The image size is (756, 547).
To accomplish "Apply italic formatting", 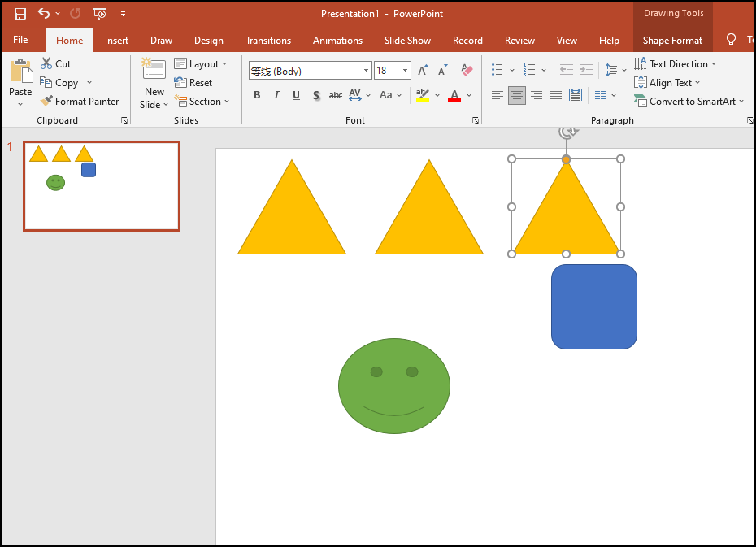I will pos(276,95).
